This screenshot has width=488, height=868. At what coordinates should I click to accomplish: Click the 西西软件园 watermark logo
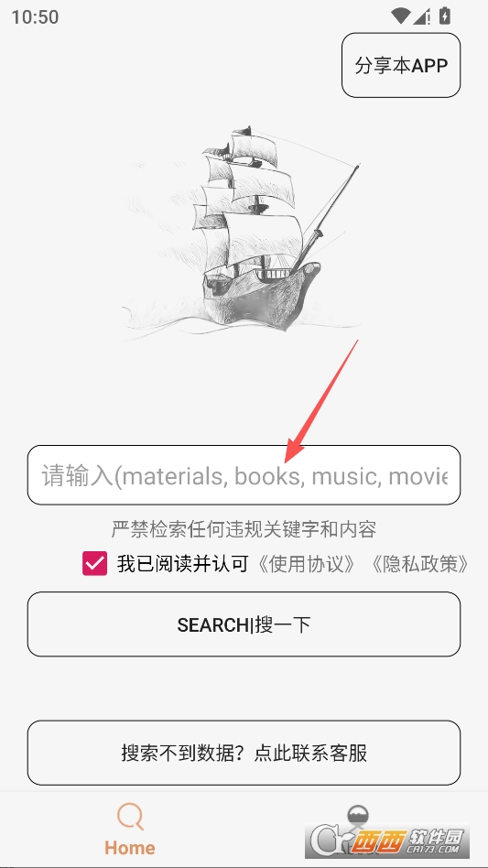(389, 841)
